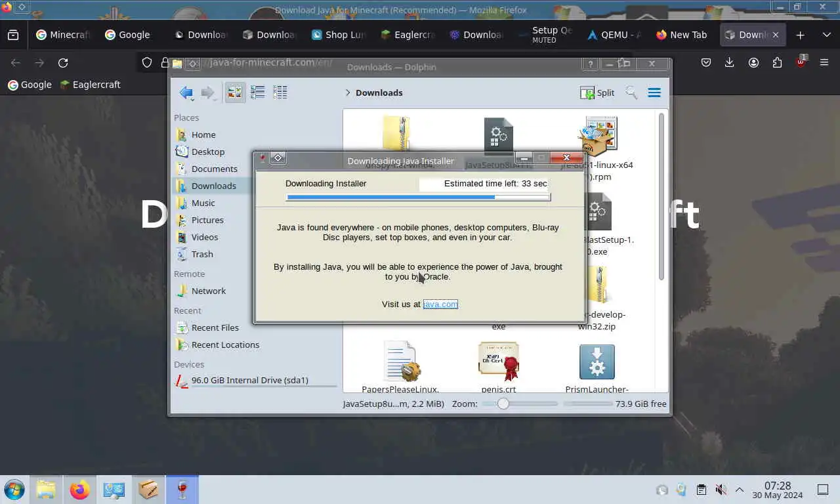Open Firefox extensions puzzle icon
Screen dimensions: 840x504
click(x=777, y=62)
